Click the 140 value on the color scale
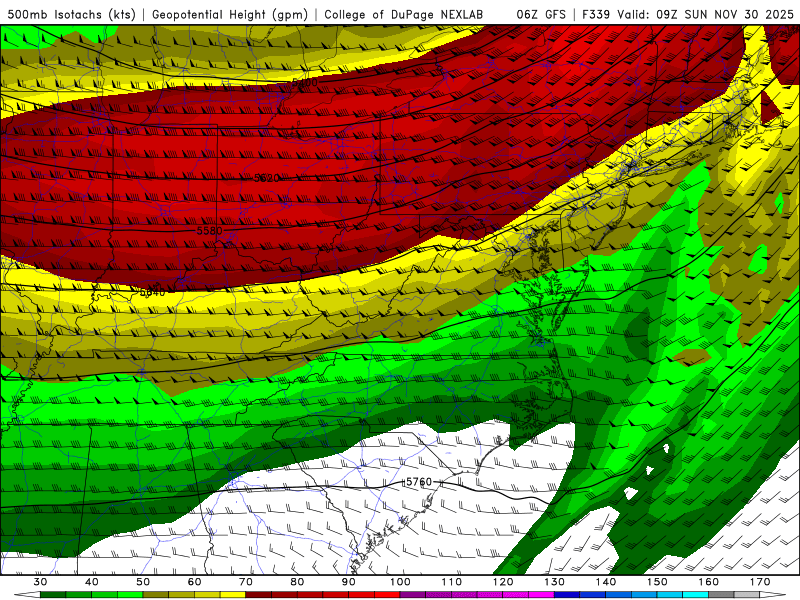The image size is (800, 600). coord(606,582)
